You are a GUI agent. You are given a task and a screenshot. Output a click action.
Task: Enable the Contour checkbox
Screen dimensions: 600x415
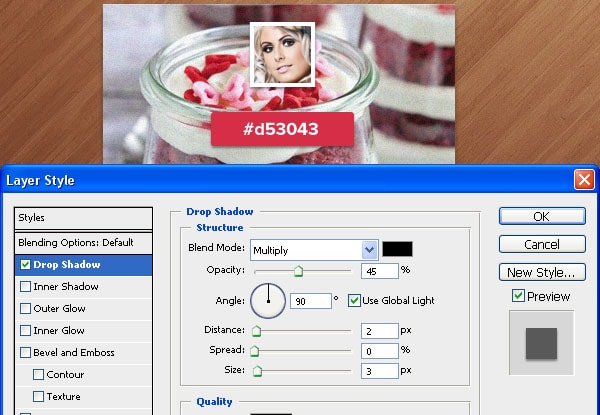click(38, 374)
